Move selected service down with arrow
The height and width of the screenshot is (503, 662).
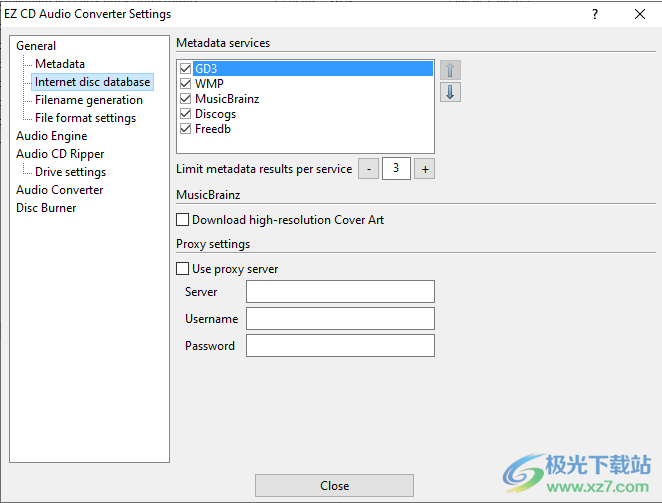pos(450,92)
